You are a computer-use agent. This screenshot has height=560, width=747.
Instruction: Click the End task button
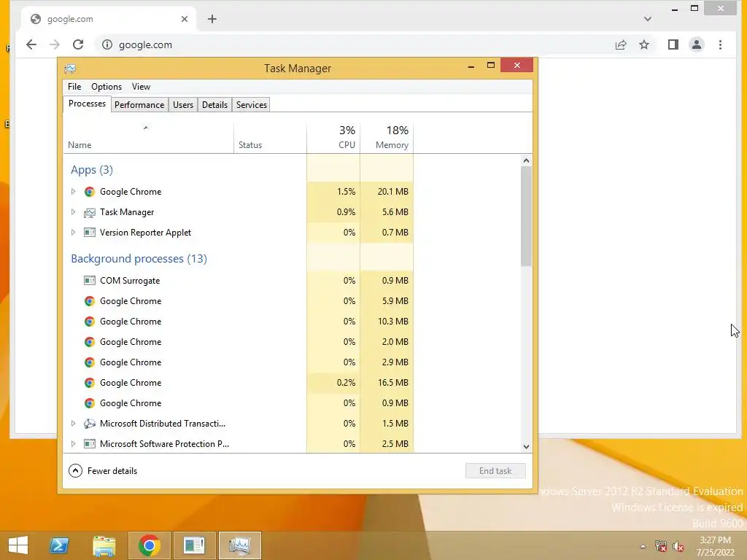pos(495,471)
